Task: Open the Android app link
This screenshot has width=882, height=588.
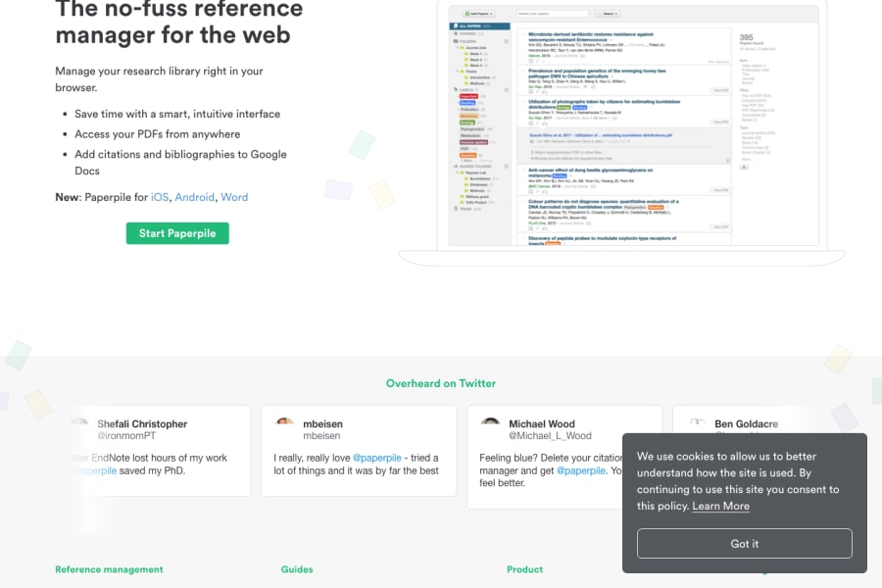Action: (195, 198)
